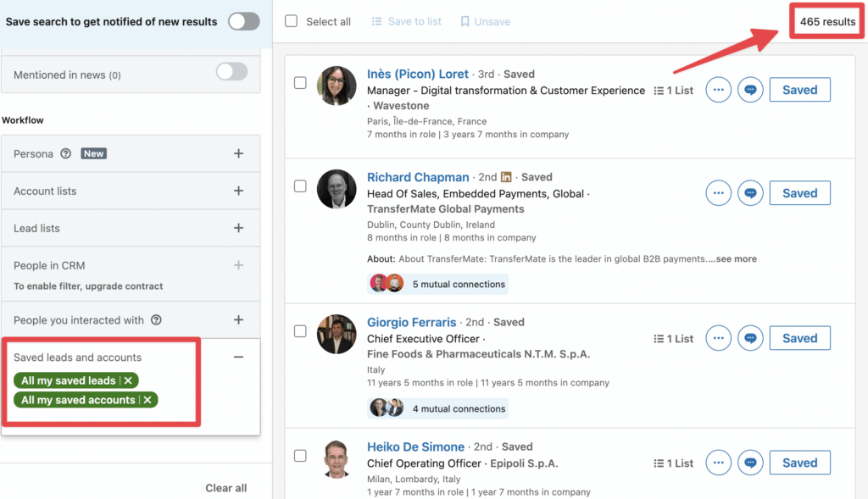Message Inès (Picon) Loret via chat icon
Image resolution: width=868 pixels, height=499 pixels.
[x=750, y=90]
